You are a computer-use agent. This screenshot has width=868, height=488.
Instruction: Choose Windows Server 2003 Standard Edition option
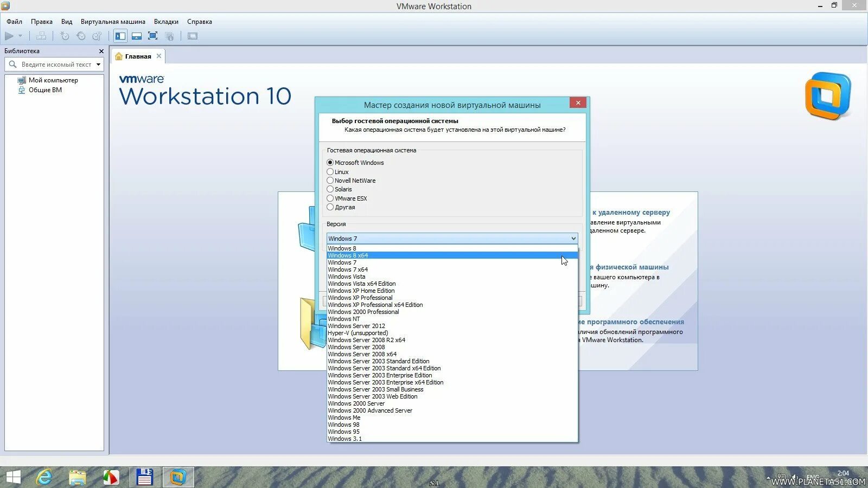coord(452,361)
